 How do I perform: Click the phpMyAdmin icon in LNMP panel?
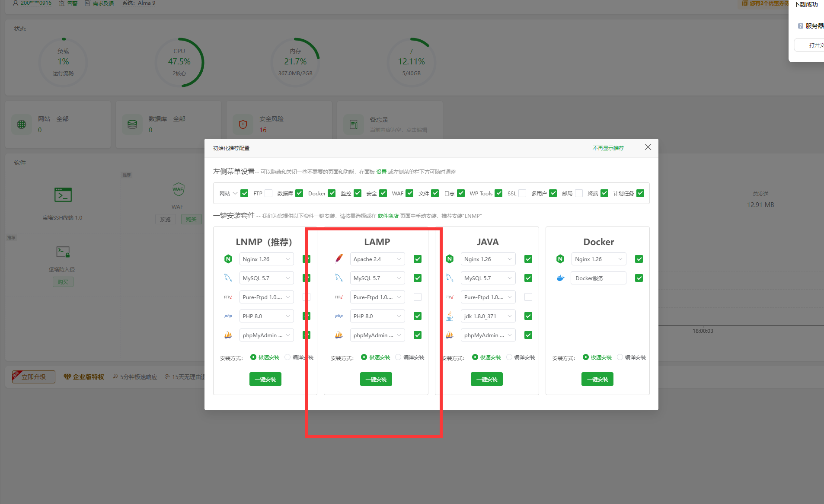[228, 335]
